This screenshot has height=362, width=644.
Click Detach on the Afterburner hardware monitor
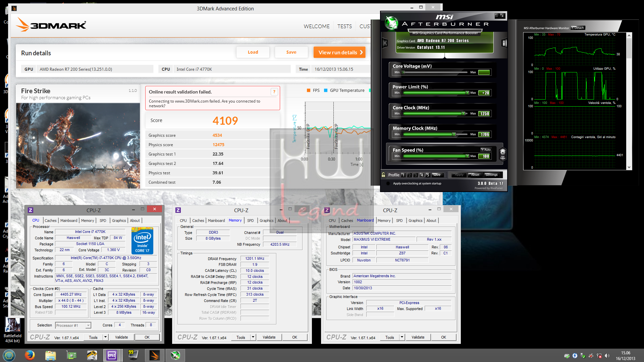[x=578, y=28]
